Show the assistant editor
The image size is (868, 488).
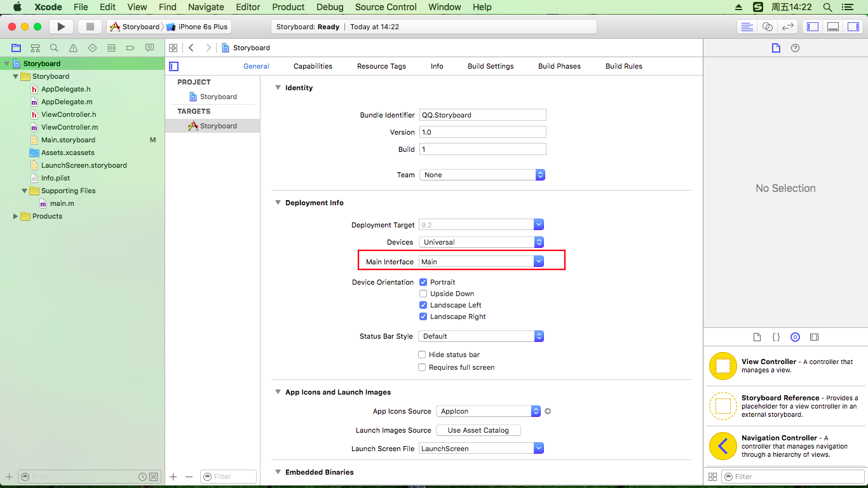pyautogui.click(x=768, y=27)
